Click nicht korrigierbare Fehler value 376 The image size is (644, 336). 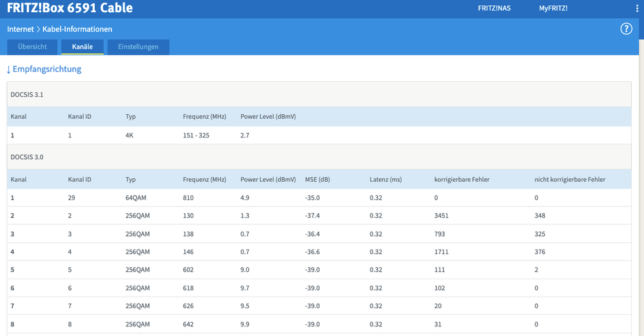[540, 252]
